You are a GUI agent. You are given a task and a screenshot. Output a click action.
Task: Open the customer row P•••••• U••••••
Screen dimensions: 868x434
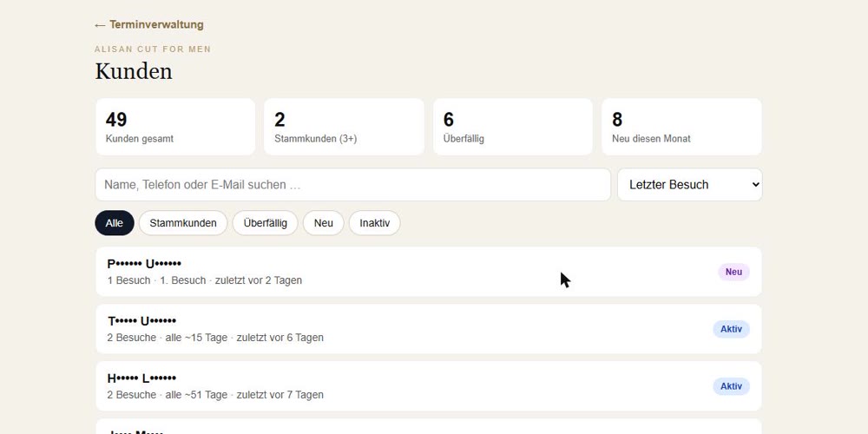coord(429,272)
